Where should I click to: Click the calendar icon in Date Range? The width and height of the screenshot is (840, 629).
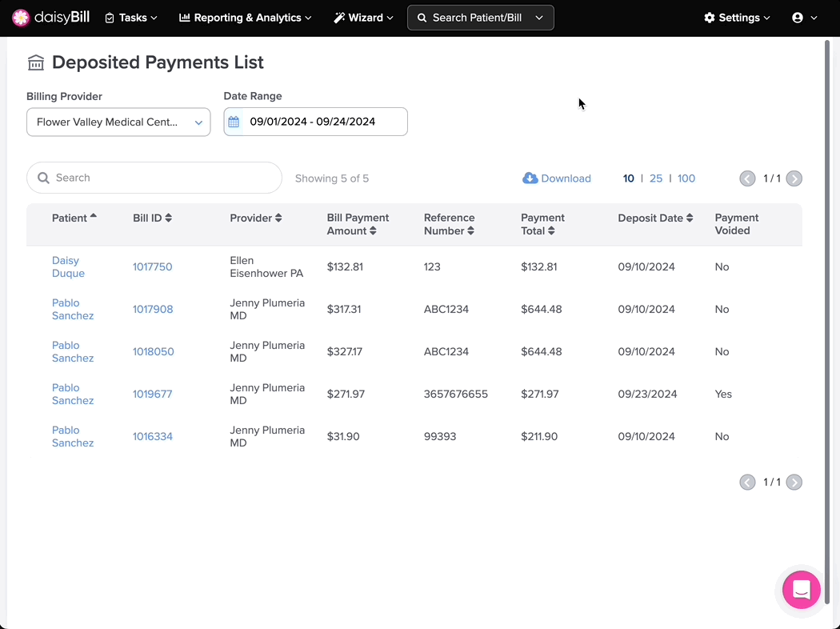point(234,122)
